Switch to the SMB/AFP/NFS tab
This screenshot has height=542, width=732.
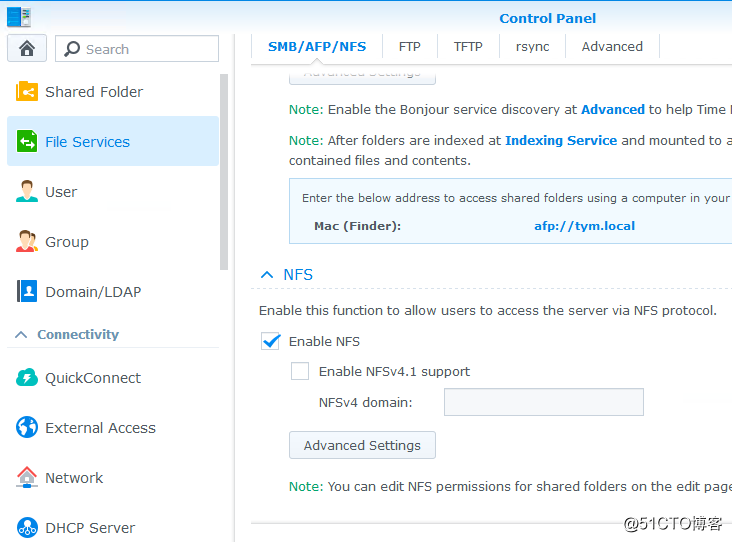317,47
